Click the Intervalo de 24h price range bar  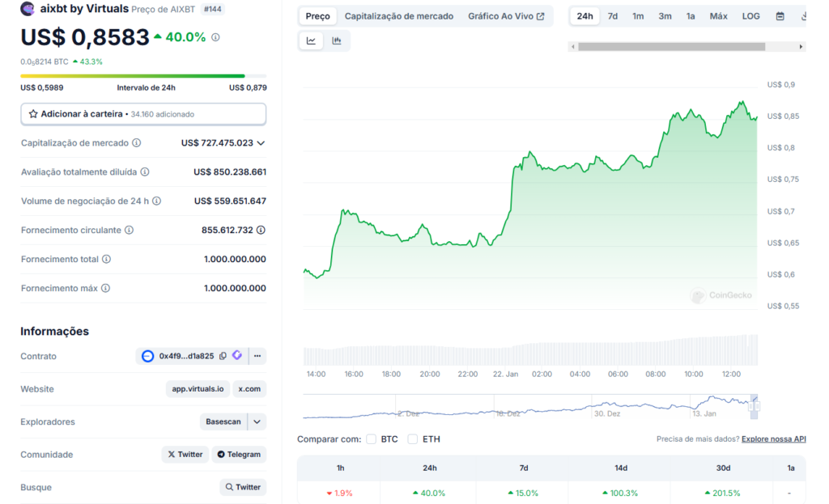143,76
